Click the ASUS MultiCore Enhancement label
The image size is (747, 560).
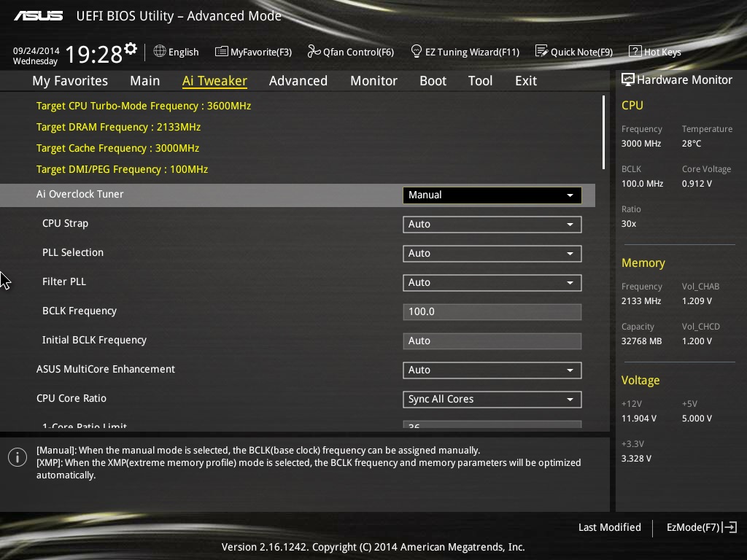106,369
